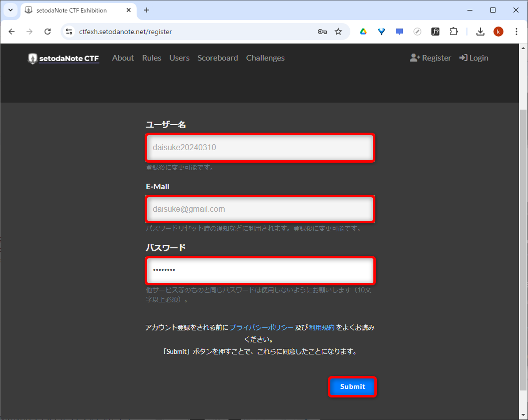Open the tab search chevron
Screen dimensions: 528x420
point(10,10)
